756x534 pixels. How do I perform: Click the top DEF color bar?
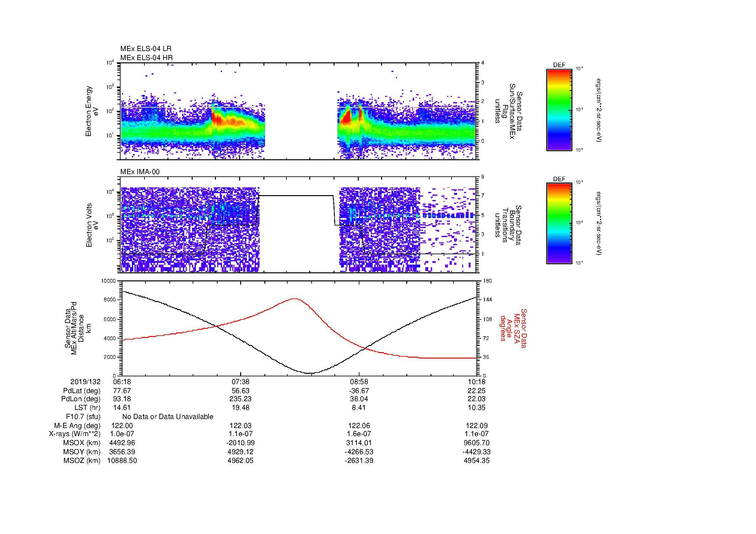coord(559,110)
